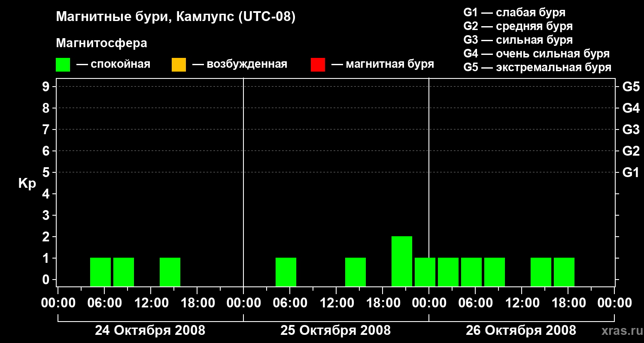644x343 pixels.
Task: Click the G5 label on the right axis
Action: 631,87
